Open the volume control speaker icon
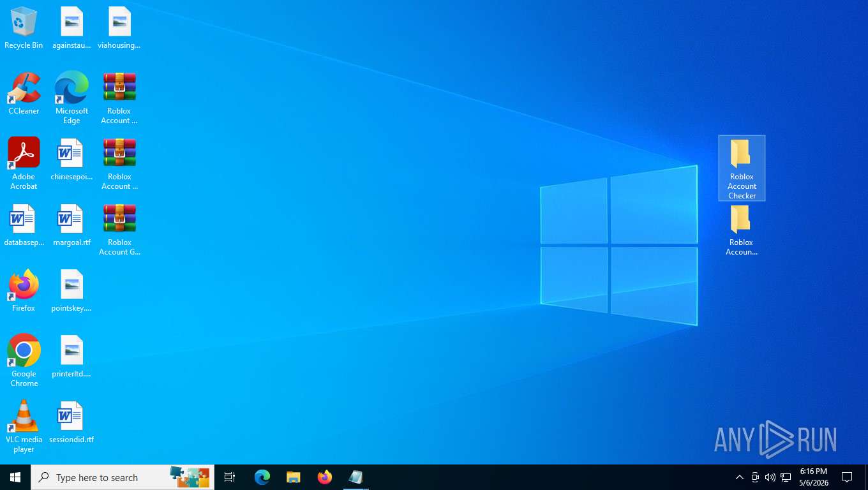 770,477
